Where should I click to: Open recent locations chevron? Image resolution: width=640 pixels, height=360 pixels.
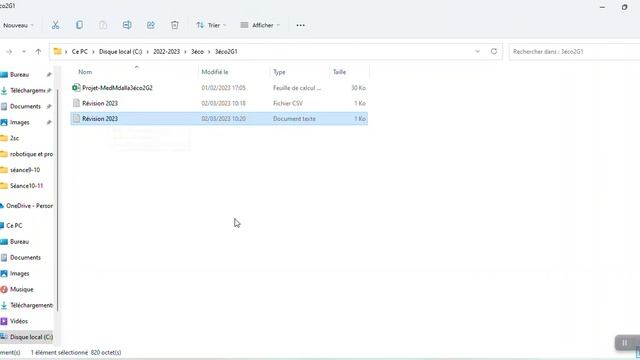24,52
